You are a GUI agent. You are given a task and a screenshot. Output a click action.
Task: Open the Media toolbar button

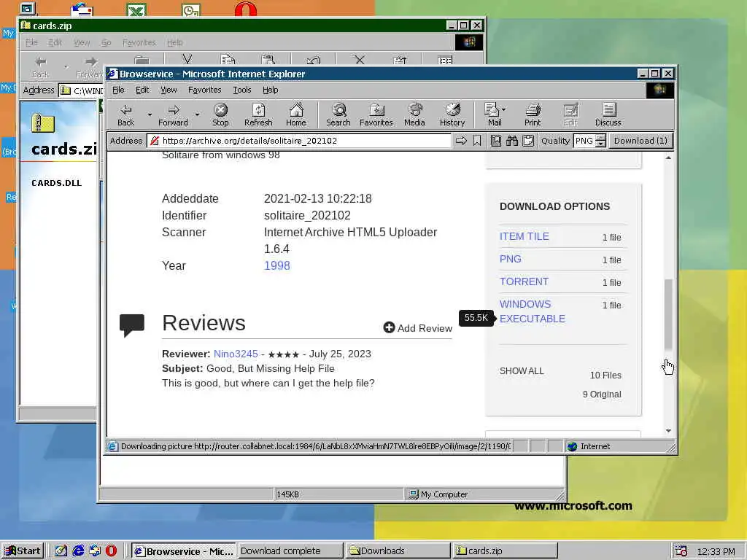tap(414, 114)
